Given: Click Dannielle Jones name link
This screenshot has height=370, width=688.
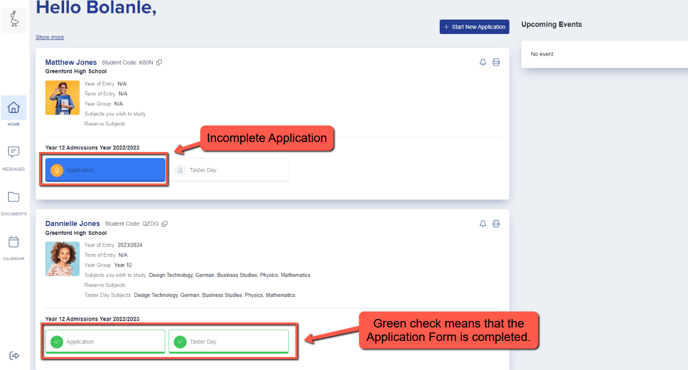Looking at the screenshot, I should [72, 224].
